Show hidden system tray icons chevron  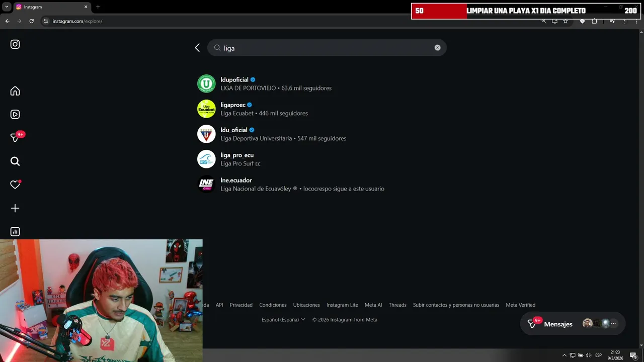click(564, 355)
